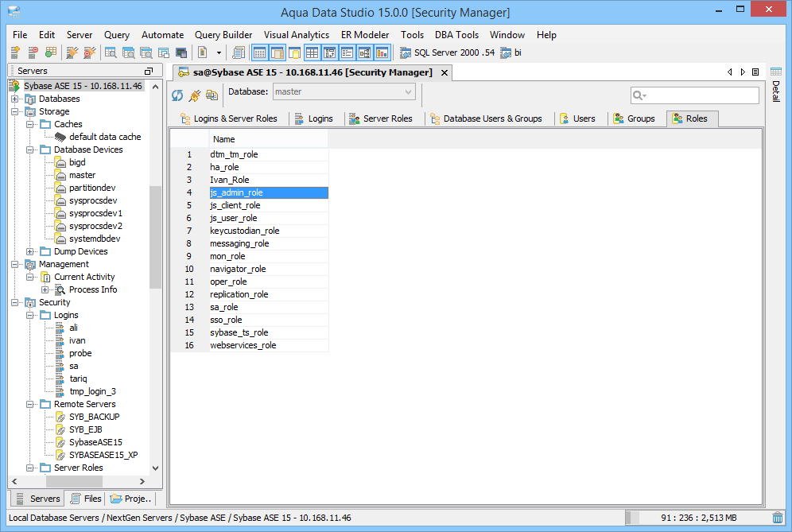Click the Register Server toolbar icon
792x532 pixels.
(x=15, y=52)
